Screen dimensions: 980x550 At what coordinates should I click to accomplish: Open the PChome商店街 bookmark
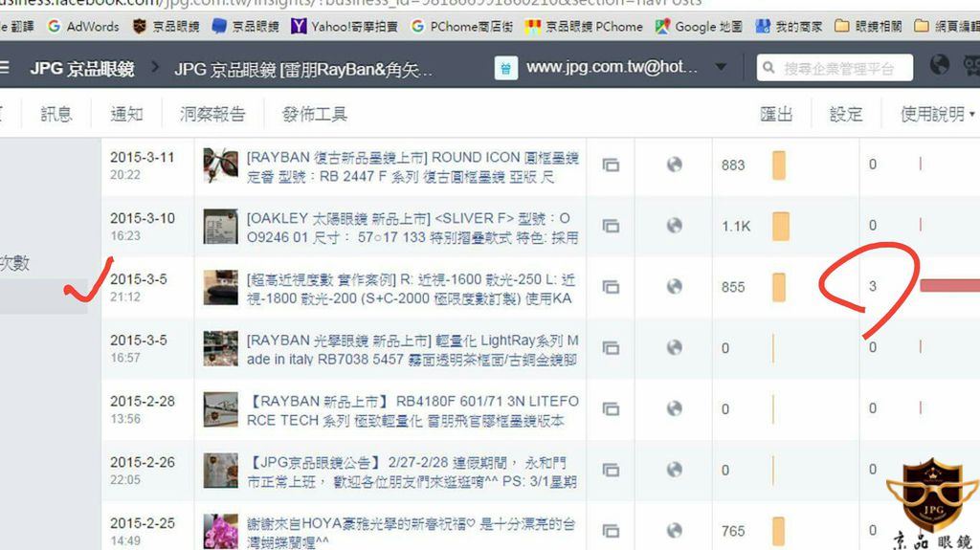click(x=461, y=26)
